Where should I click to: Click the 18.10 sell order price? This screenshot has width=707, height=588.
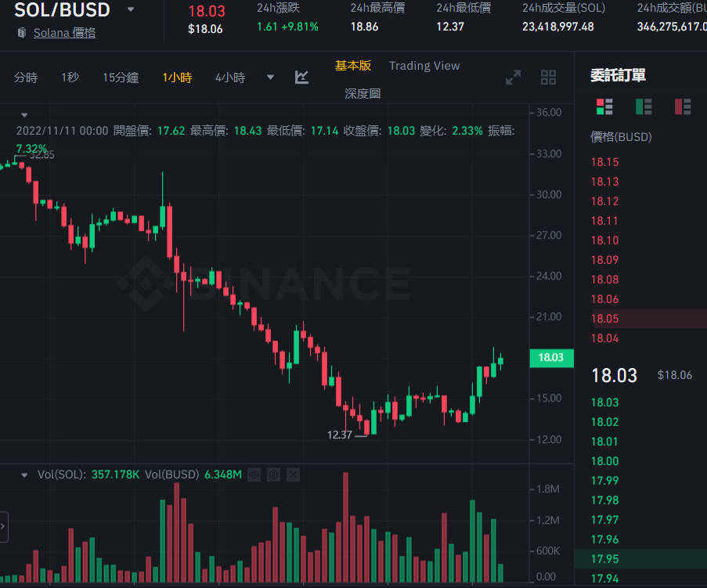pyautogui.click(x=604, y=240)
